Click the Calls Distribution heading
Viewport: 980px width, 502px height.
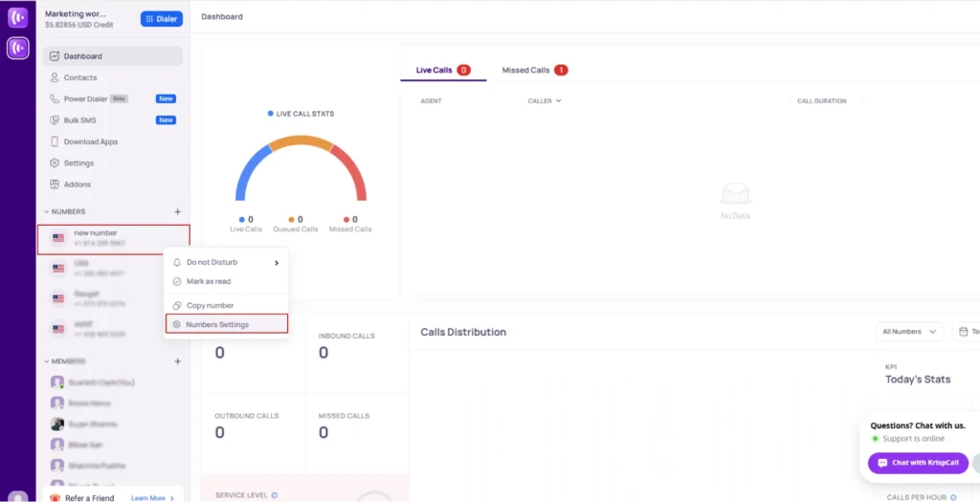click(x=463, y=332)
